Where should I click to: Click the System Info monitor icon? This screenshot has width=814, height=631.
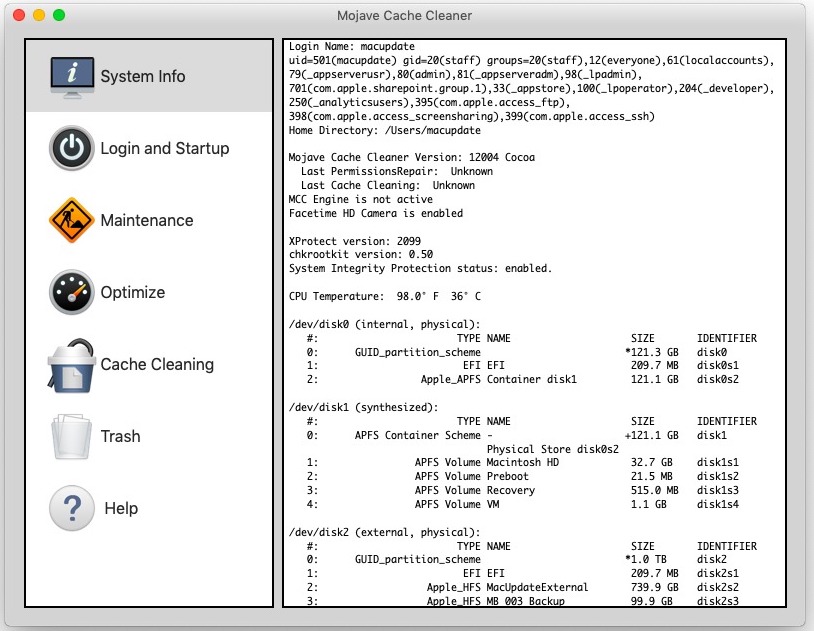(72, 77)
